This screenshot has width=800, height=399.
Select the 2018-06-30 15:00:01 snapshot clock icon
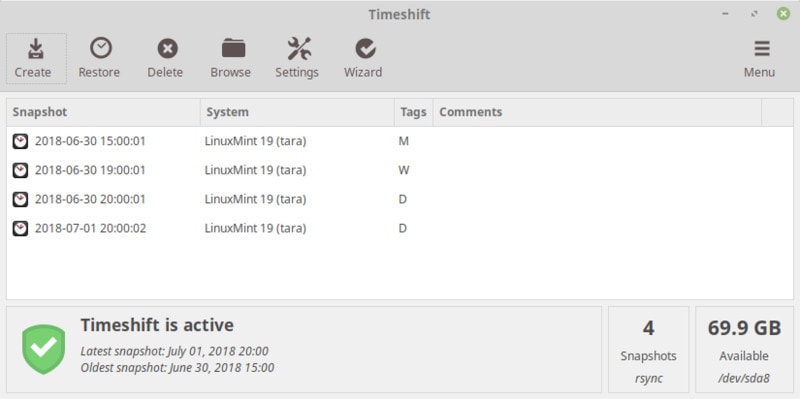20,141
